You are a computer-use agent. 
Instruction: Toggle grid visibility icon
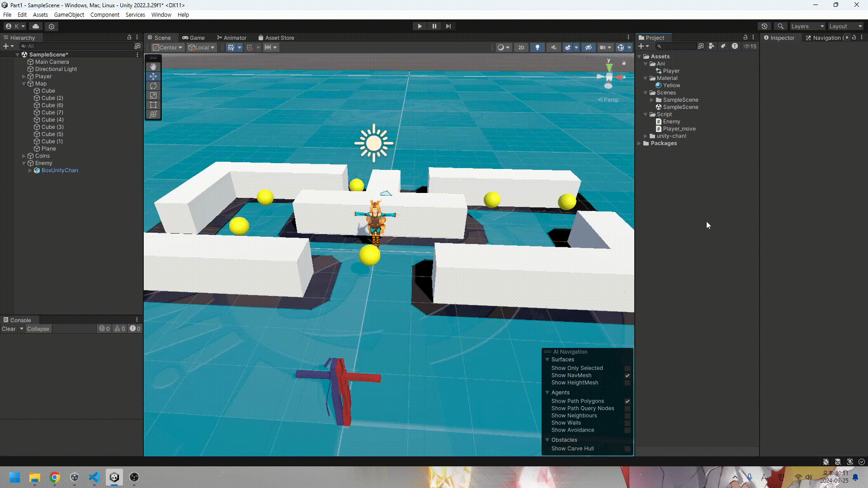click(x=231, y=47)
